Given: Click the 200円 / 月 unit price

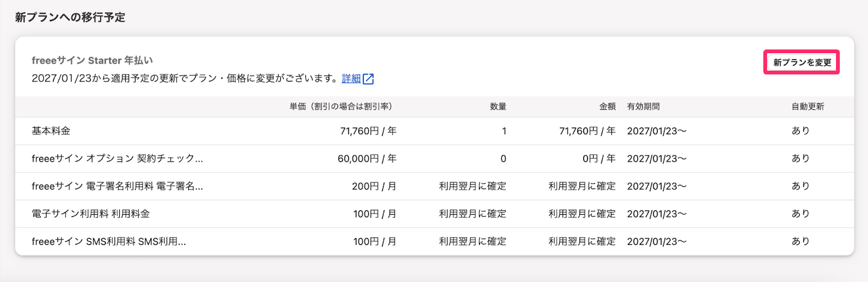Looking at the screenshot, I should (x=374, y=186).
